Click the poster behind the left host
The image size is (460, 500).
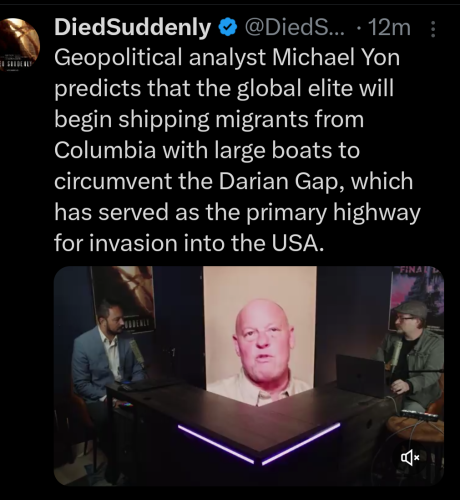123,299
